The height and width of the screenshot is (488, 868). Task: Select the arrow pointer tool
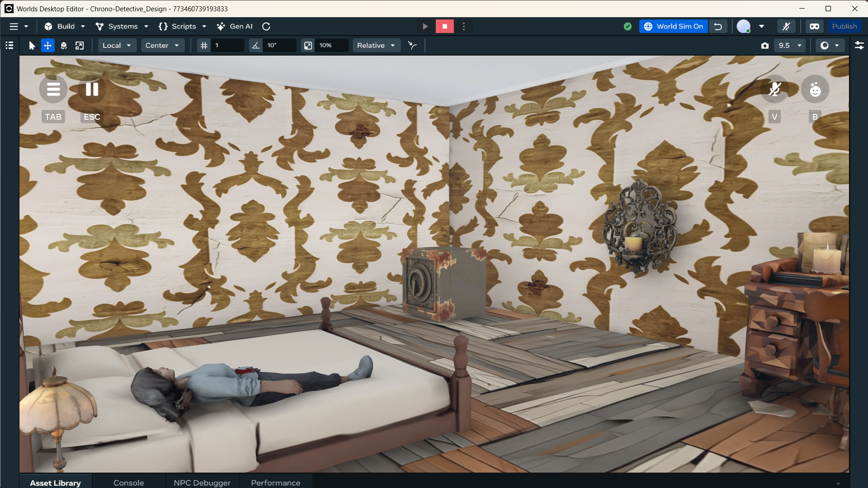click(x=32, y=46)
